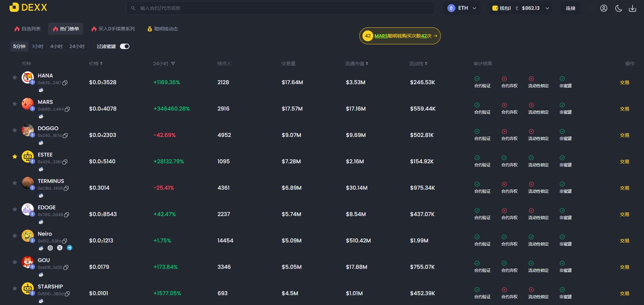Click HANA liquidity lock failed icon
The image size is (644, 305).
531,79
